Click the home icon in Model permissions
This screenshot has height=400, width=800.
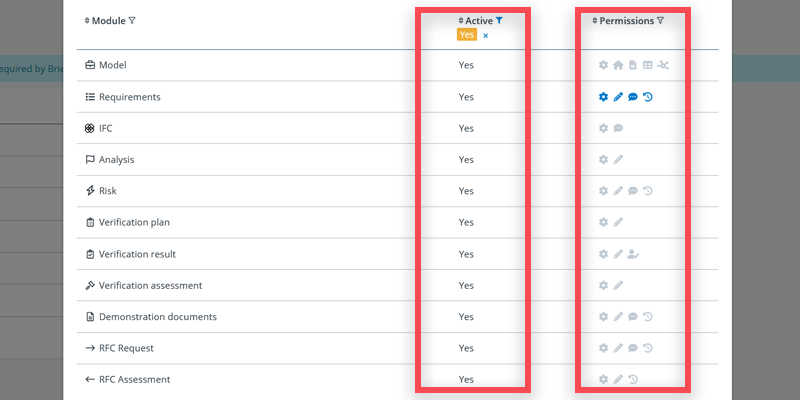coord(618,66)
